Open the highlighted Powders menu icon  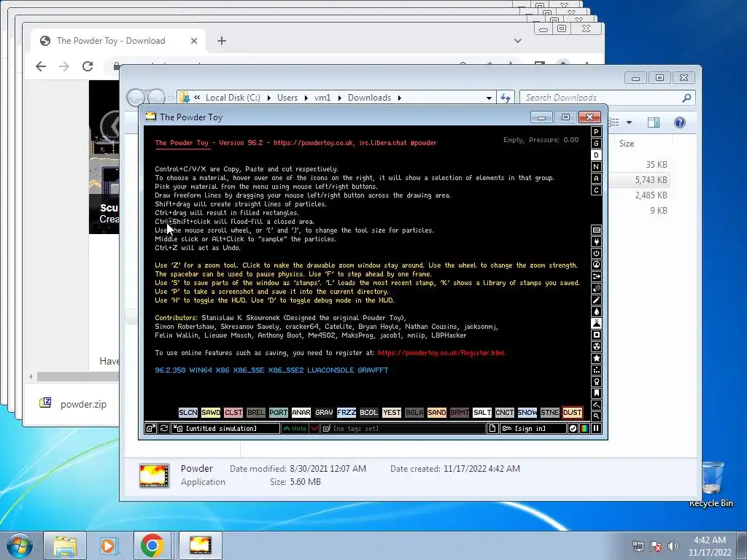596,323
